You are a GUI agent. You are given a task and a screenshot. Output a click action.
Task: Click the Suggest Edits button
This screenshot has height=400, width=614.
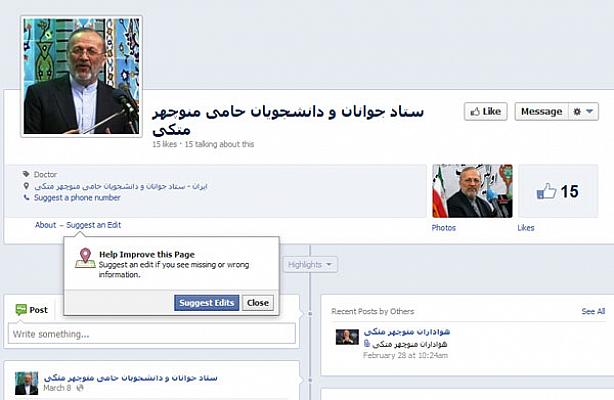tap(206, 303)
